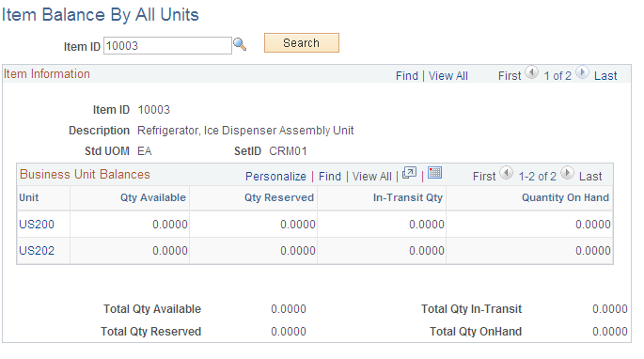Viewport: 644px width, 359px height.
Task: Select US200 Qty Available value 0.0000
Action: (170, 225)
